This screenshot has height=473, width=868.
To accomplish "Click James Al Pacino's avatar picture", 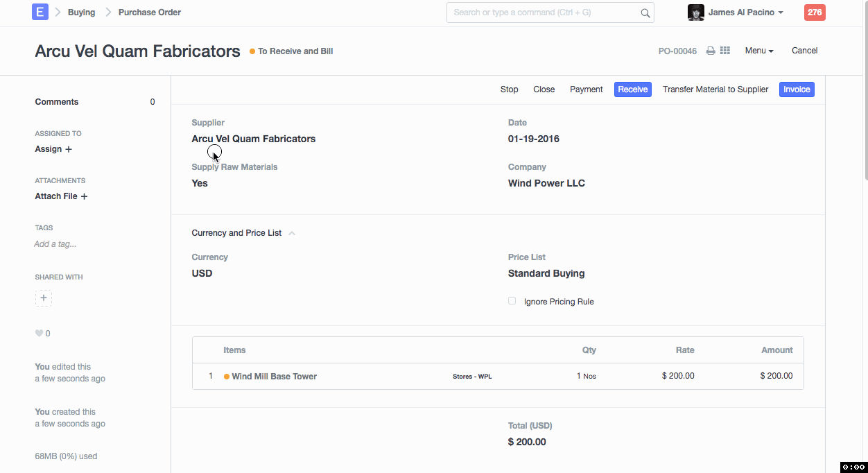I will (695, 12).
